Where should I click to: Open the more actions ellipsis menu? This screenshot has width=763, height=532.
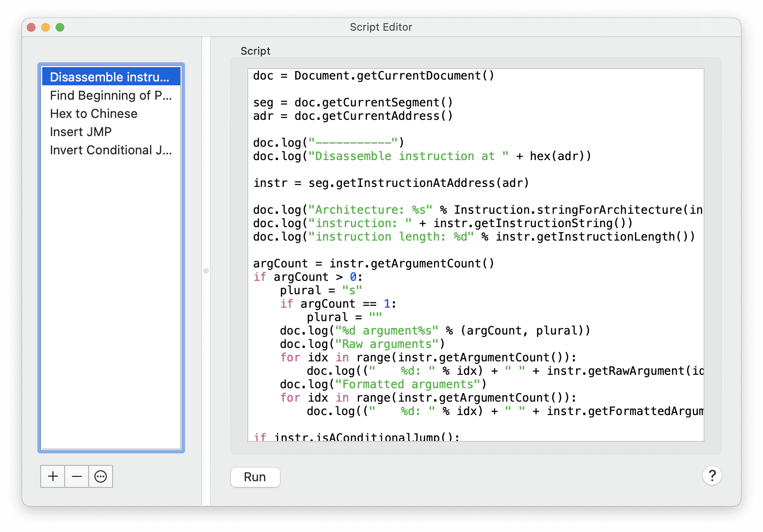(101, 476)
